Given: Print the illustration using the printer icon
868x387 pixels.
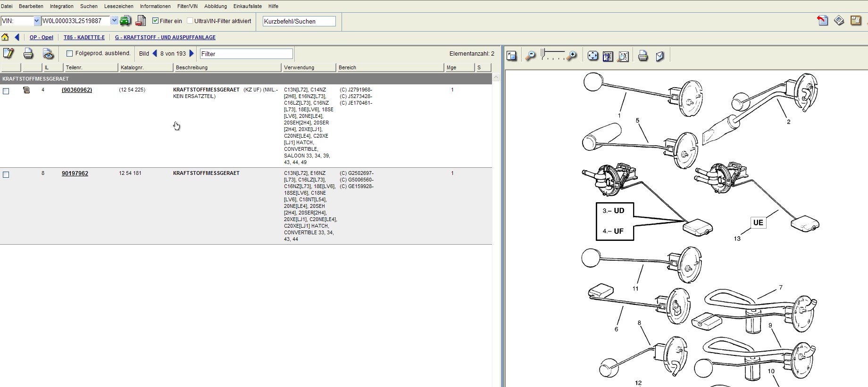Looking at the screenshot, I should pos(643,56).
